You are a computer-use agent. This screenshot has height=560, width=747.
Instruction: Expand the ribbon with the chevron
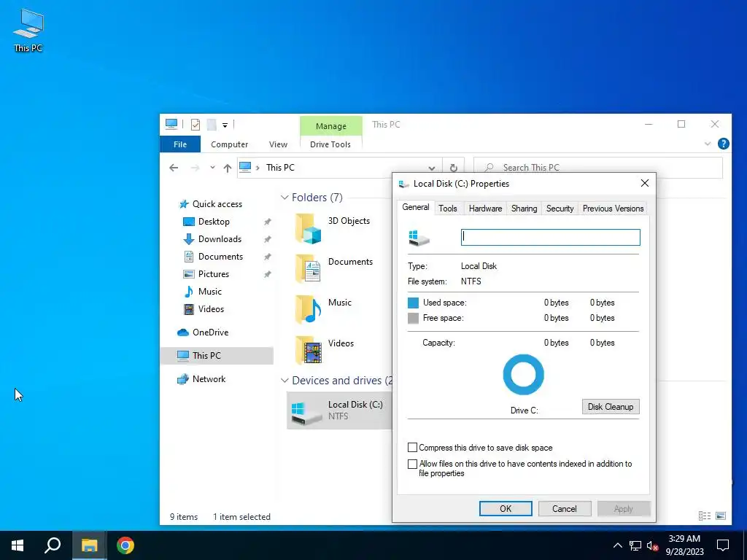[x=708, y=144]
